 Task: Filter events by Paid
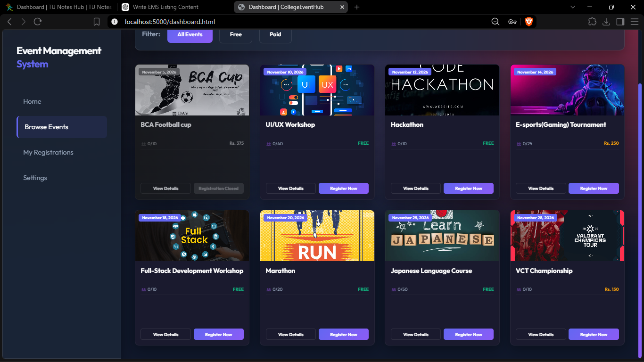tap(275, 35)
